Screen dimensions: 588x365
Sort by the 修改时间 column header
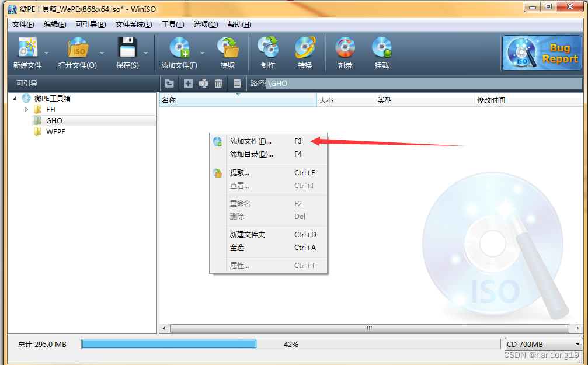[x=529, y=100]
